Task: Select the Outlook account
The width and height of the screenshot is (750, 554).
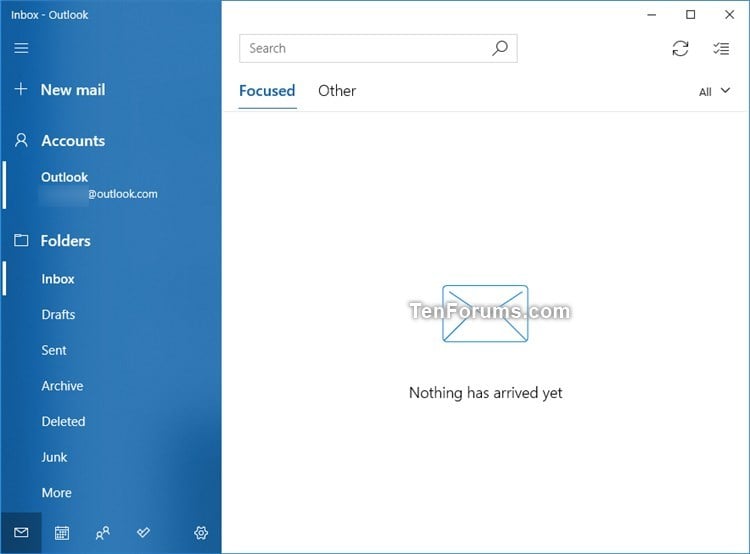Action: tap(112, 185)
